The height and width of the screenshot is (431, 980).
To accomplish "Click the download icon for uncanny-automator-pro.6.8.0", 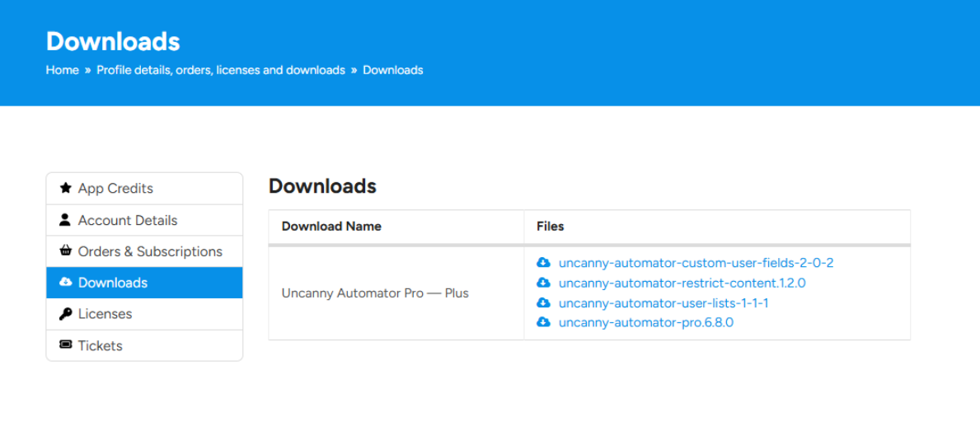I will 543,322.
